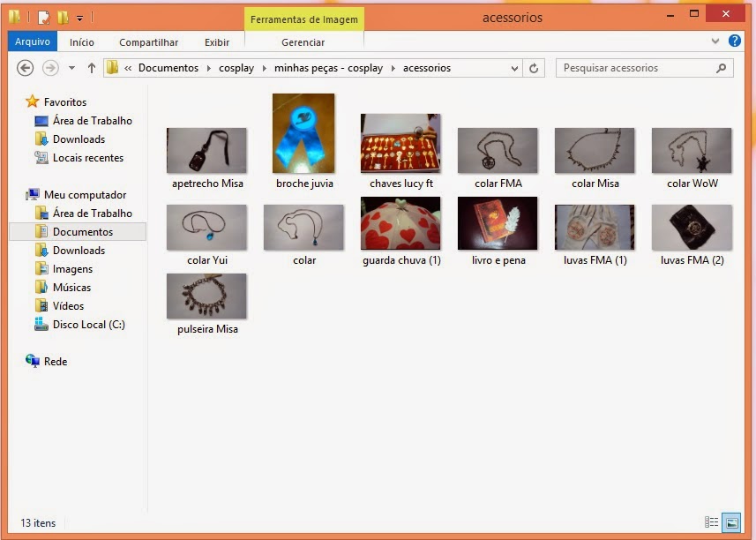
Task: Navigate to cosplay in breadcrumb path
Action: click(x=236, y=68)
